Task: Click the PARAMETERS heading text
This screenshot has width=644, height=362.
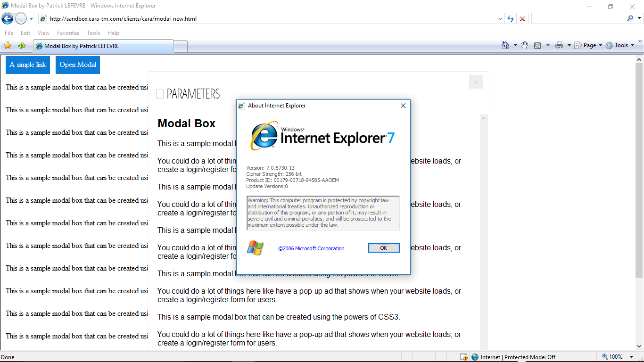Action: click(193, 94)
